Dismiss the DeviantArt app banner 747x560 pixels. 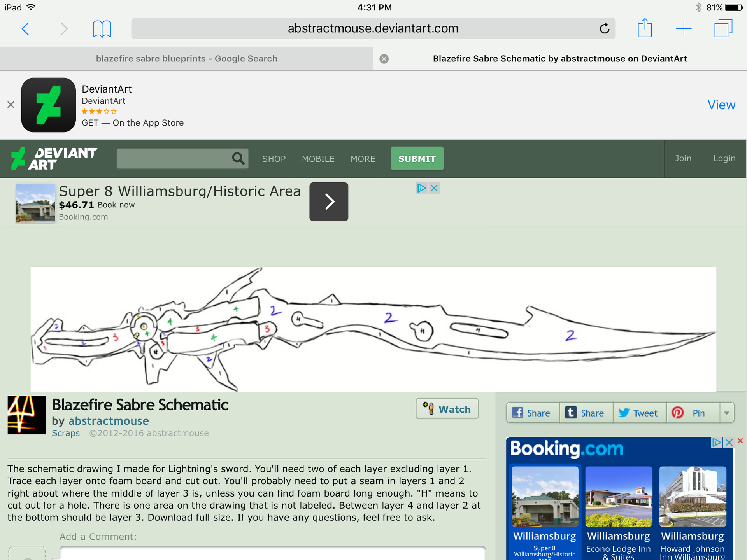click(x=11, y=105)
